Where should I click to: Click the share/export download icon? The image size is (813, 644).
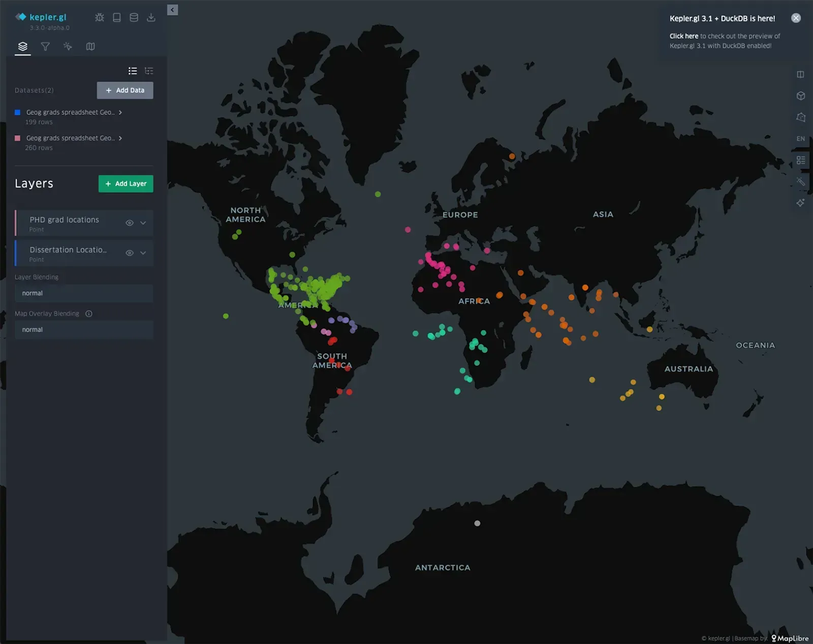[x=151, y=17]
